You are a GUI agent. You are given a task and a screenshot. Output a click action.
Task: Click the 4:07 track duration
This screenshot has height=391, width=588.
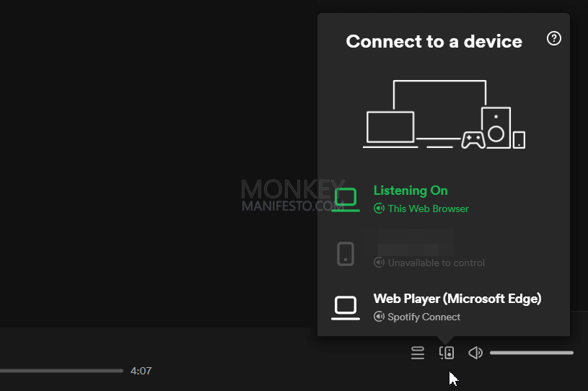pyautogui.click(x=141, y=371)
